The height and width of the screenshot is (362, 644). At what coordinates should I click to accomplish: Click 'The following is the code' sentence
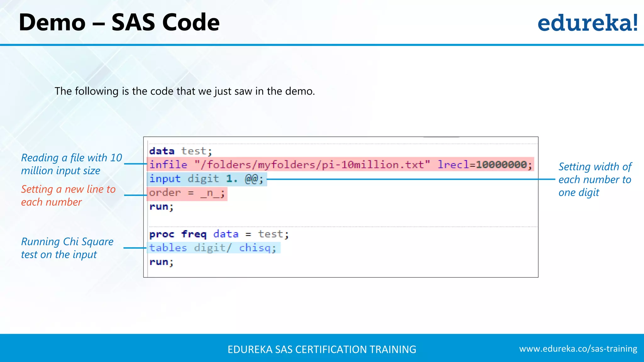click(185, 91)
